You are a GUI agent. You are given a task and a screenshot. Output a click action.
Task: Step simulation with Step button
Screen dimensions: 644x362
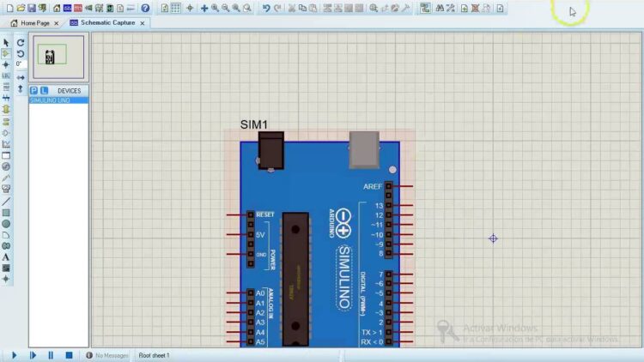click(33, 355)
